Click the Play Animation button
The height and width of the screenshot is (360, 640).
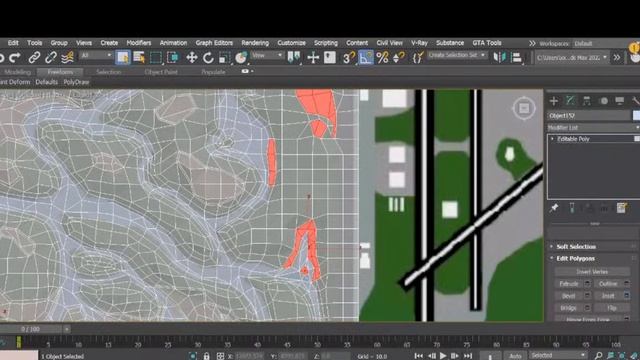[443, 356]
